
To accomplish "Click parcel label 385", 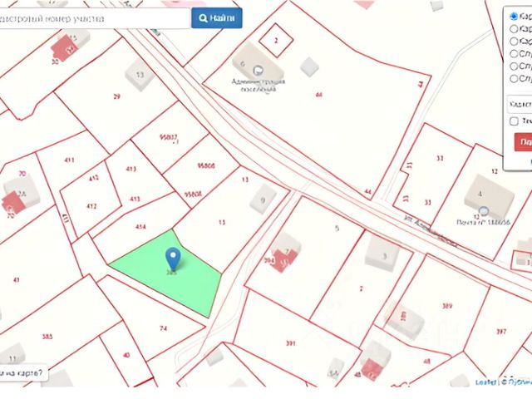I will [x=47, y=337].
